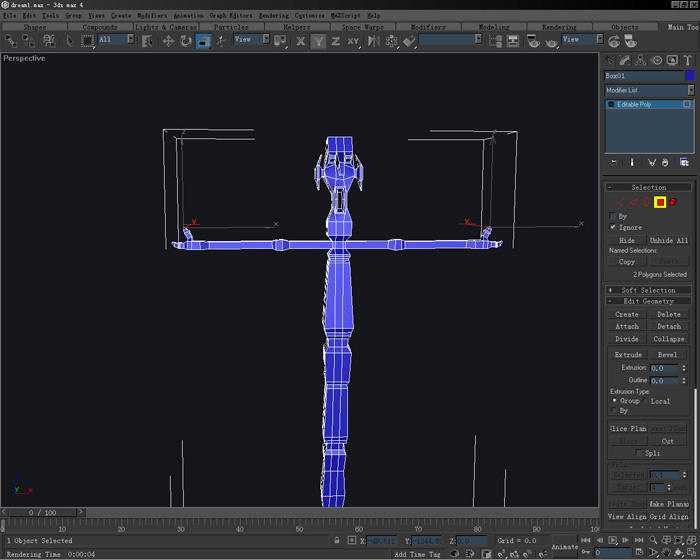The height and width of the screenshot is (560, 700).
Task: Click the Box01 object color swatch
Action: click(x=690, y=75)
